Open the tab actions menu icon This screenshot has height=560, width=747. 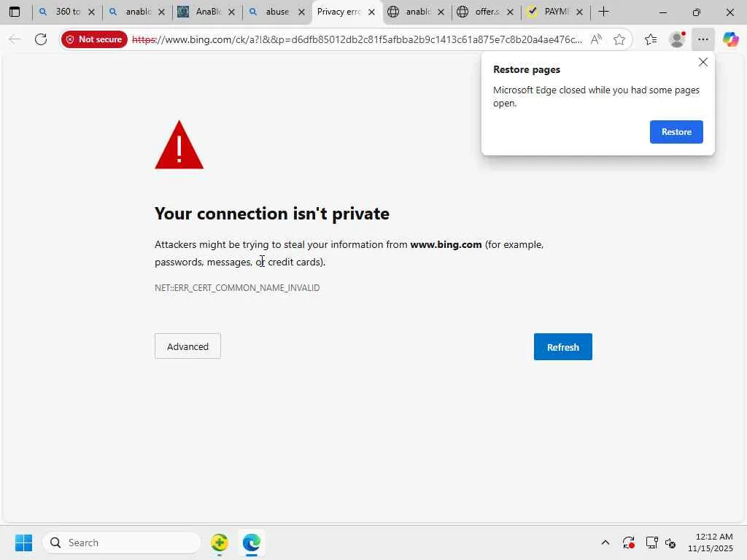15,12
